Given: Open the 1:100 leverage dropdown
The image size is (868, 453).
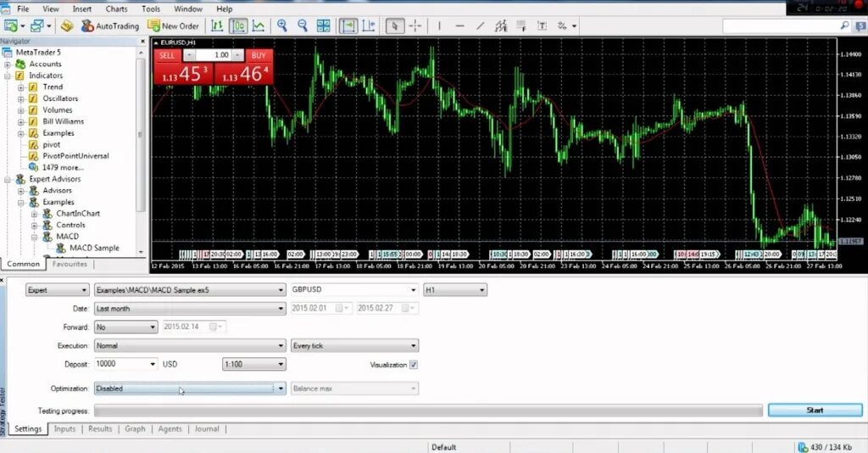Looking at the screenshot, I should pos(254,364).
